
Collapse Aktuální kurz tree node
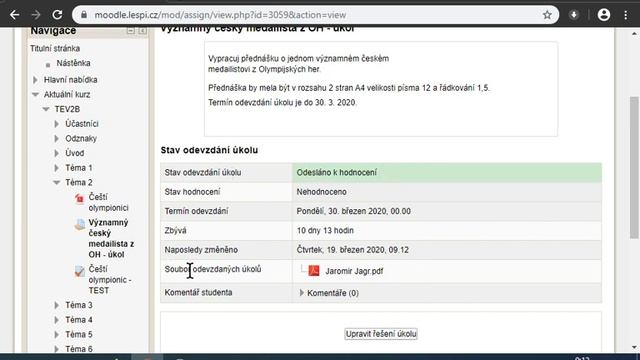coord(35,95)
